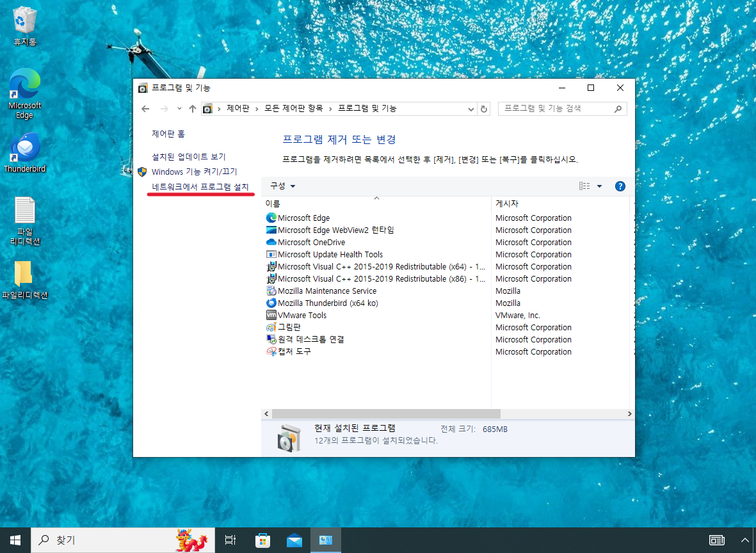Screen dimensions: 756x553
Task: Select Microsoft Edge desktop shortcut
Action: 24,93
